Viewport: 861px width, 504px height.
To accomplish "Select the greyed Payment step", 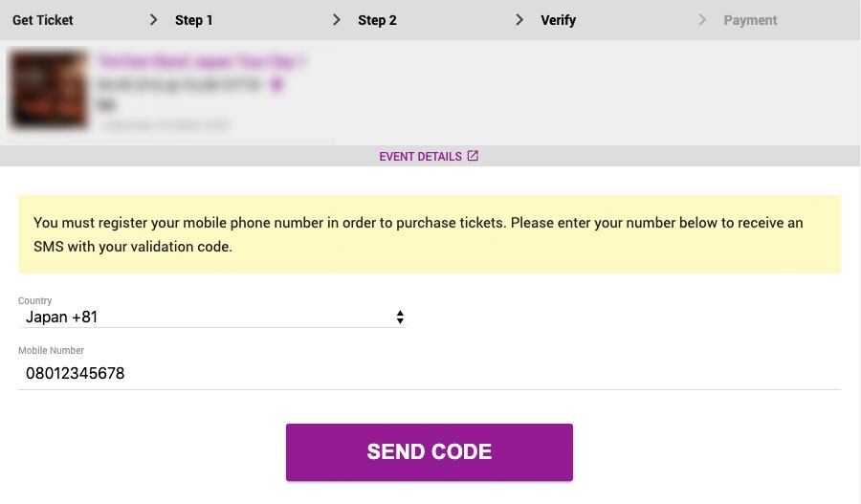I will 750,20.
